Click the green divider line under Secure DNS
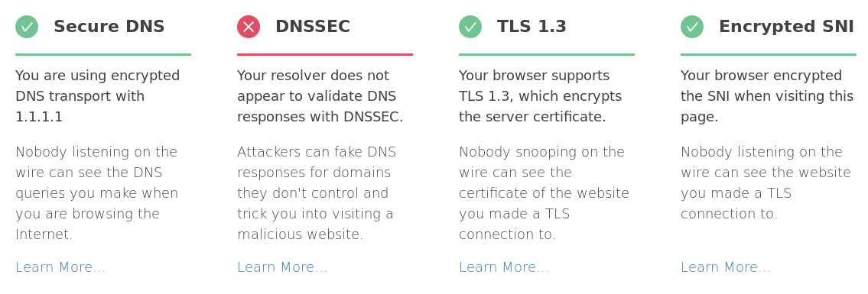The width and height of the screenshot is (868, 294). [103, 55]
